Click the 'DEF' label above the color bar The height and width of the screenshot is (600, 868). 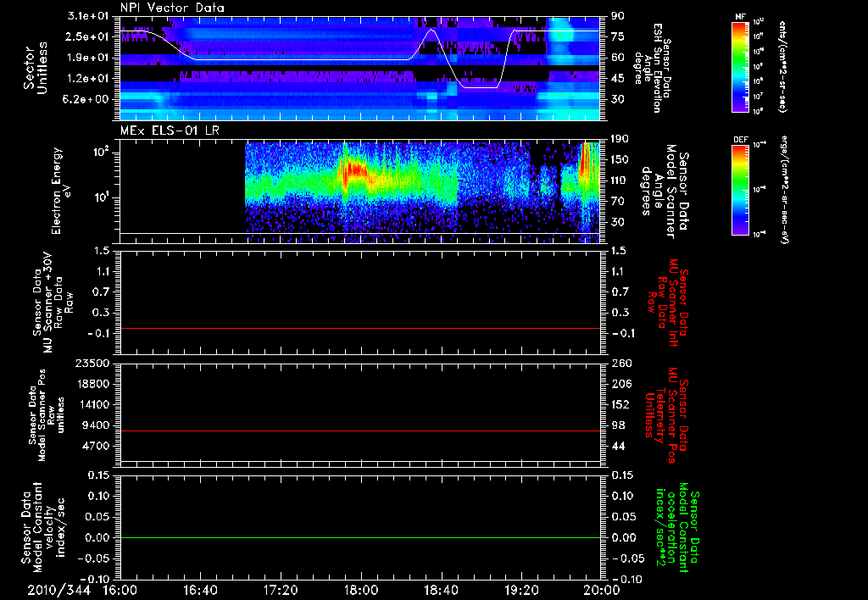point(741,140)
